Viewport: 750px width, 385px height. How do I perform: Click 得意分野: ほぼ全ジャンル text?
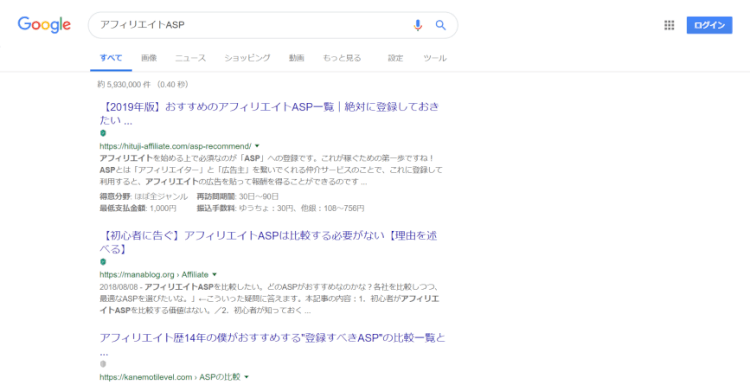pyautogui.click(x=143, y=196)
